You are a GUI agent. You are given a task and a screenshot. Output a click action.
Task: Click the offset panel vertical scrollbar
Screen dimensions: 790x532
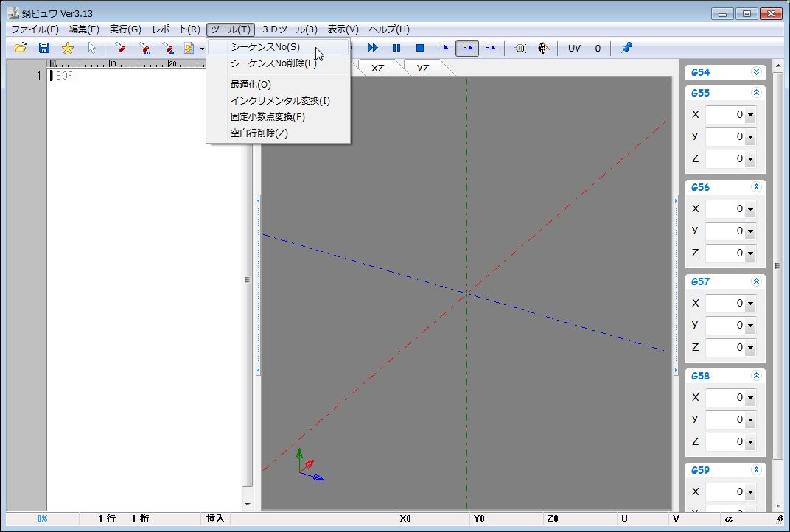coord(777,267)
